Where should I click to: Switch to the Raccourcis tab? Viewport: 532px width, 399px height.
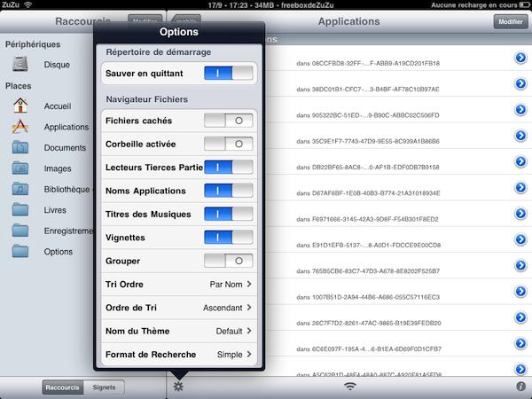tap(62, 387)
